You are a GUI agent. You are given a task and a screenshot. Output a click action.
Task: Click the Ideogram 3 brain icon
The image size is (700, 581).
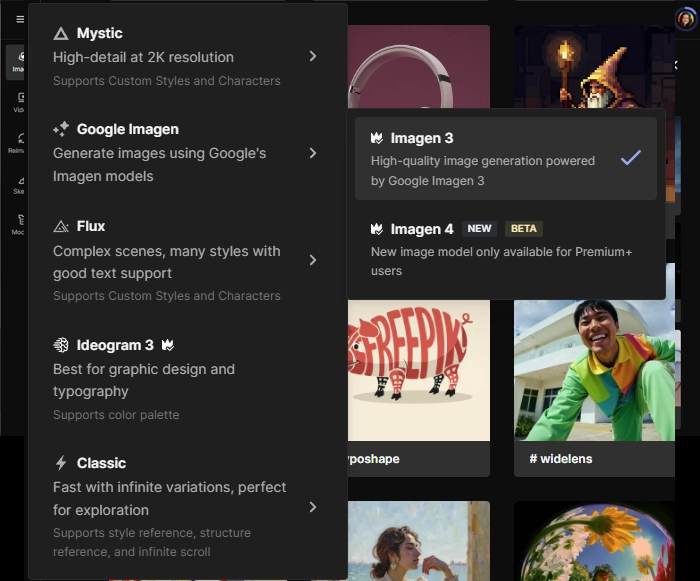click(x=61, y=345)
